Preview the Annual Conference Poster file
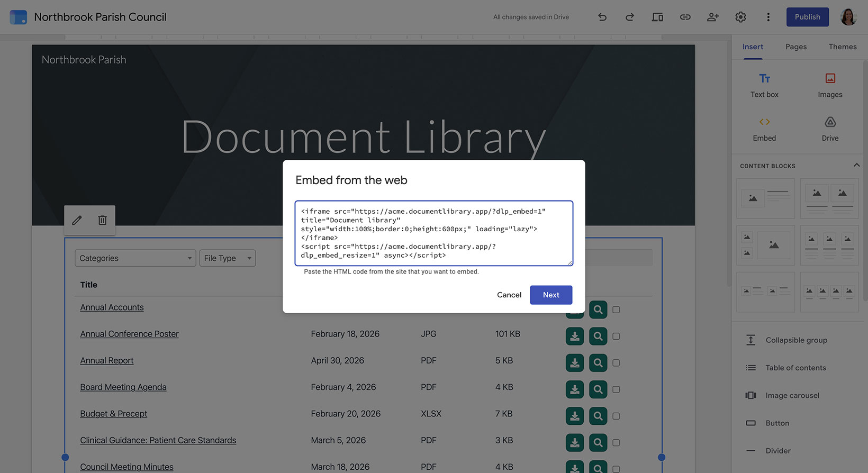The height and width of the screenshot is (473, 868). [x=598, y=336]
